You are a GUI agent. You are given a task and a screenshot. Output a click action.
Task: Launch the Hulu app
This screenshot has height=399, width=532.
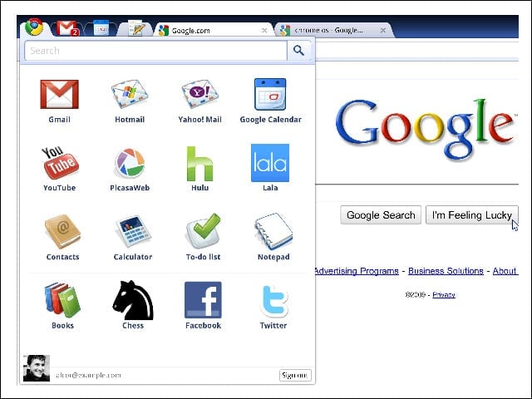[x=199, y=164]
